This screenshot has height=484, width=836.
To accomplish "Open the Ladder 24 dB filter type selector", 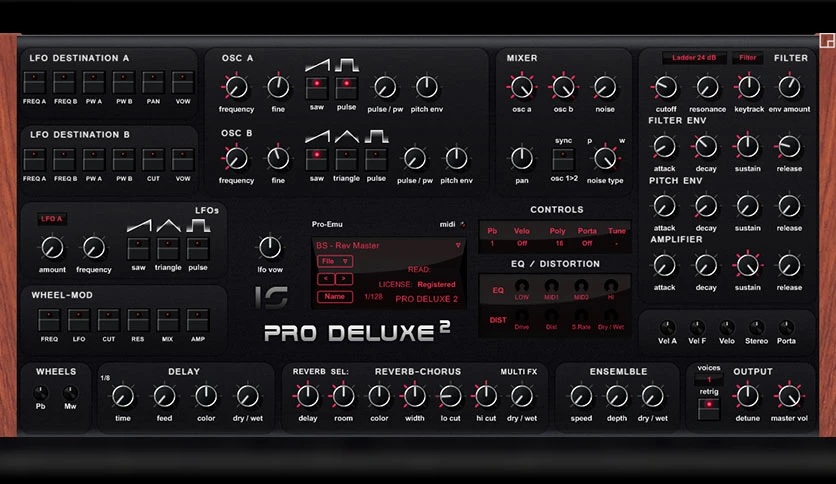I will tap(694, 58).
